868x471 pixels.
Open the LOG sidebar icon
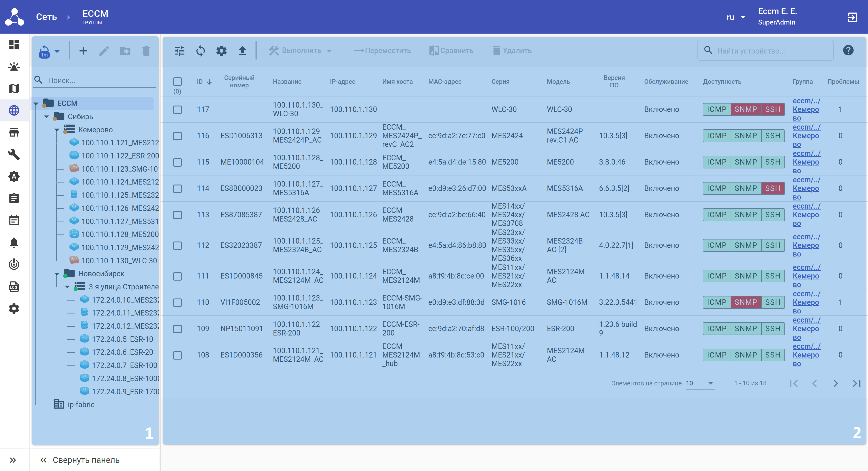(x=14, y=286)
